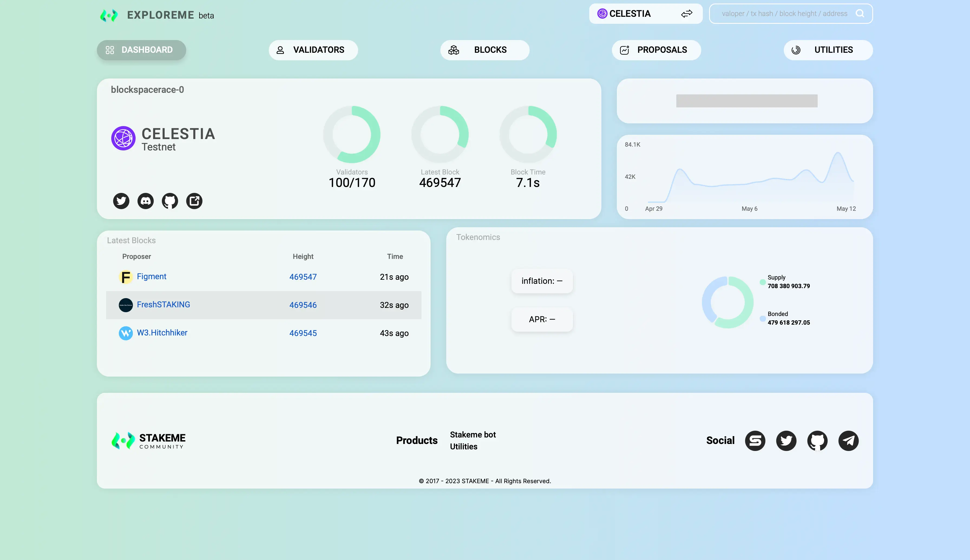The image size is (970, 560).
Task: Click the 100/170 validators count
Action: point(352,183)
